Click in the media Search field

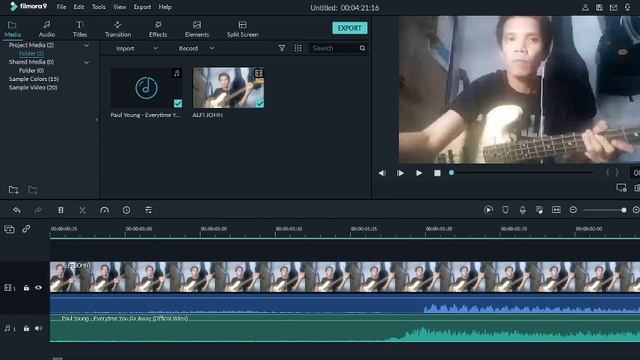point(334,48)
